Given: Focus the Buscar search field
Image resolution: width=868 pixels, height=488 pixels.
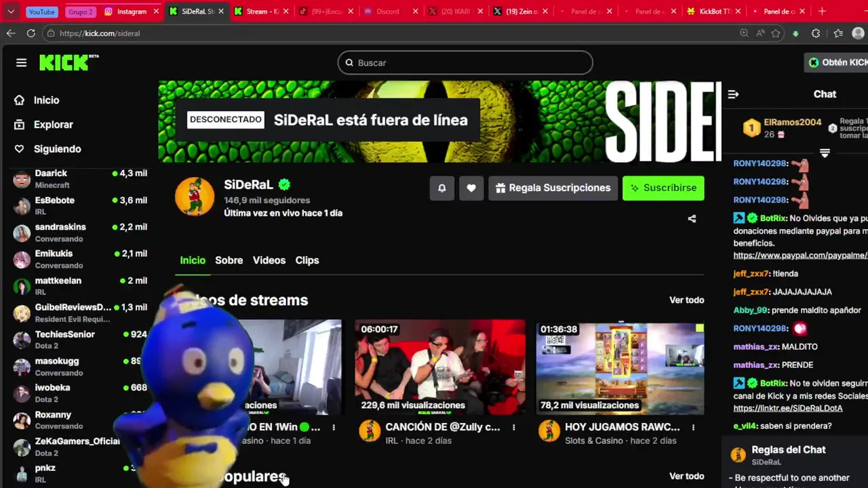Looking at the screenshot, I should 465,62.
